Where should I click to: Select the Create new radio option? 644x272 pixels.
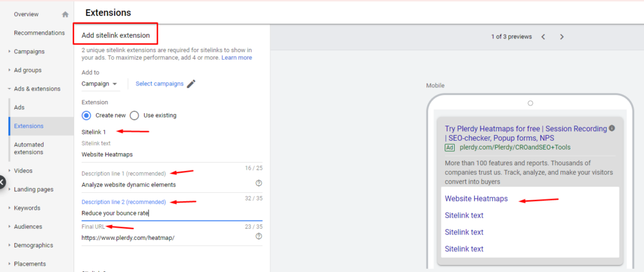(87, 116)
